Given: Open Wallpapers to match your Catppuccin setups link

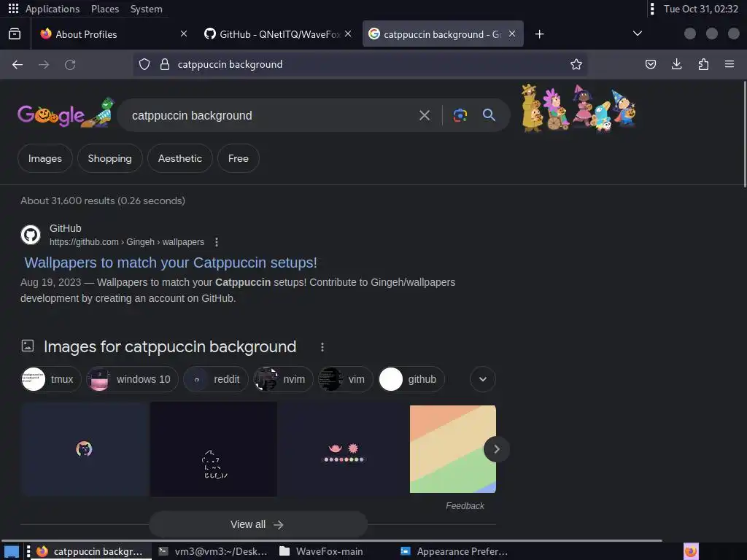Looking at the screenshot, I should tap(171, 262).
